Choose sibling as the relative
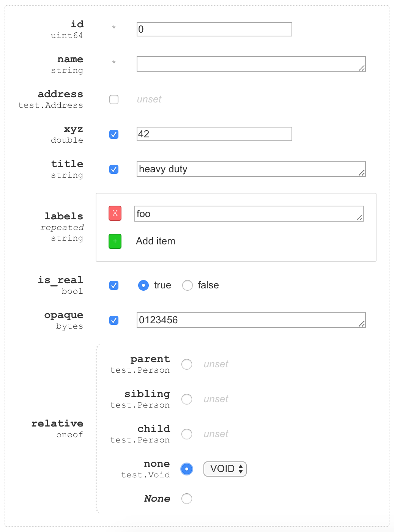 coord(186,399)
